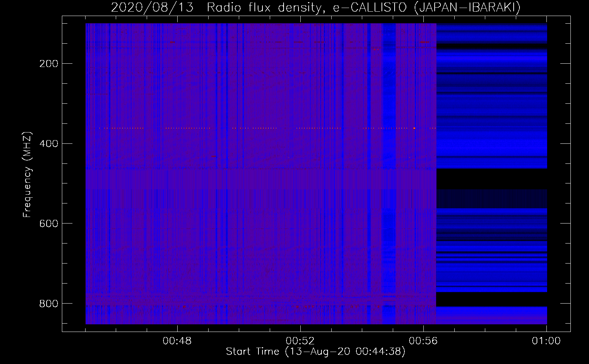The image size is (589, 364).
Task: Select the 'Frequency (MHZ)' axis label
Action: [x=27, y=174]
